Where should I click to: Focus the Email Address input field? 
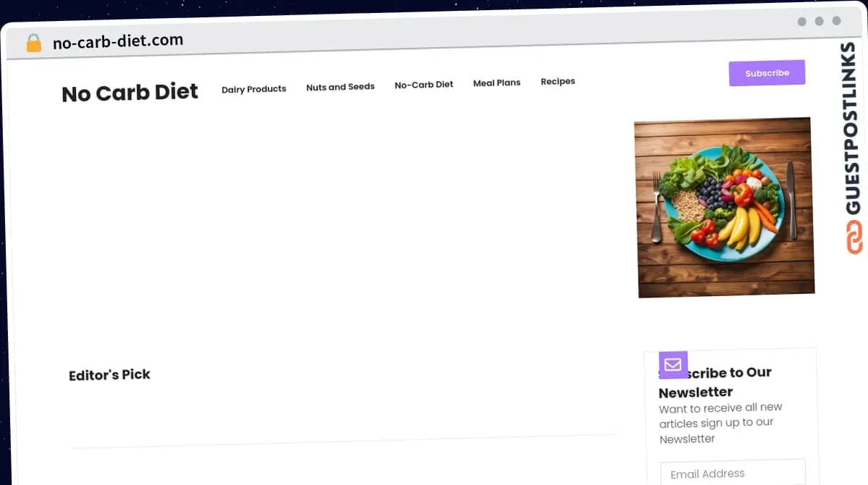point(733,473)
